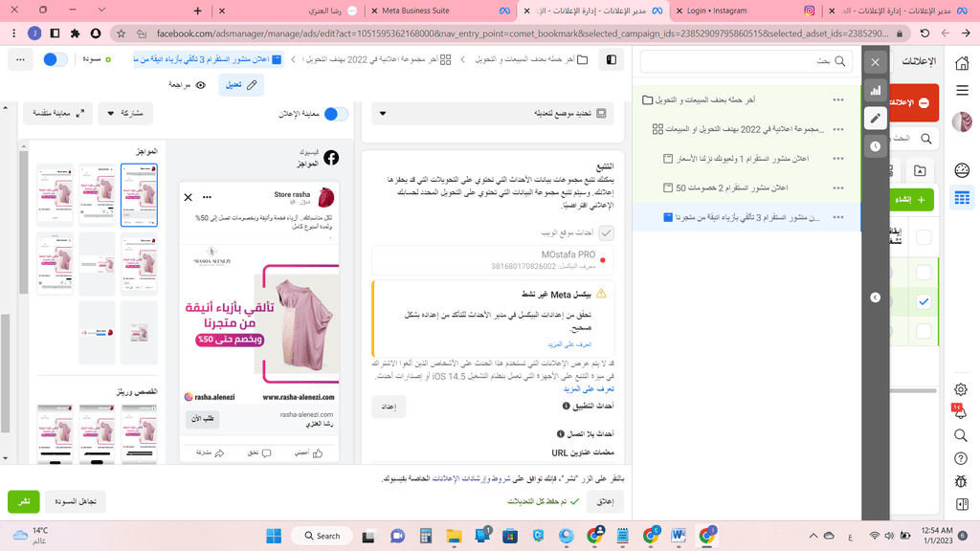Select the highlighted blue-outlined feed preview thumbnail
This screenshot has width=980, height=551.
point(139,195)
